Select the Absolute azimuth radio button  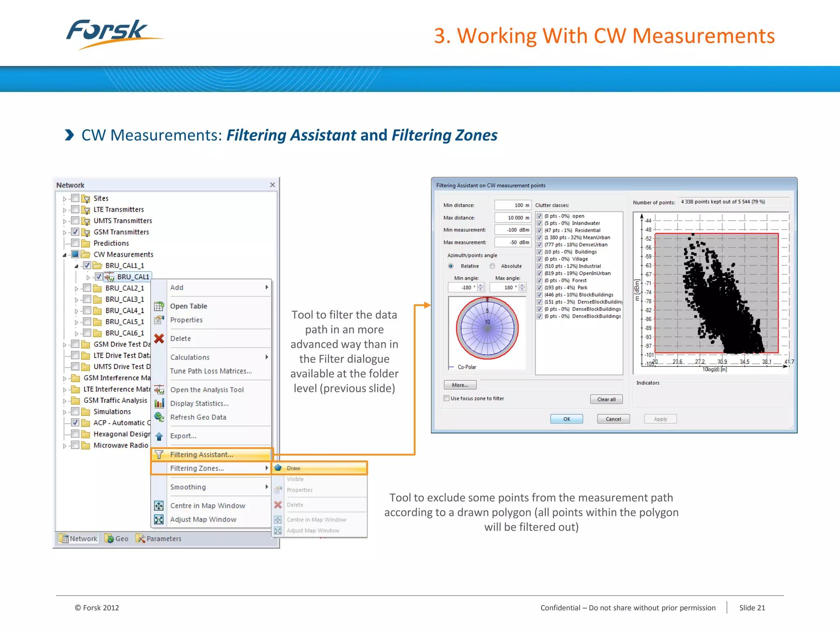492,266
